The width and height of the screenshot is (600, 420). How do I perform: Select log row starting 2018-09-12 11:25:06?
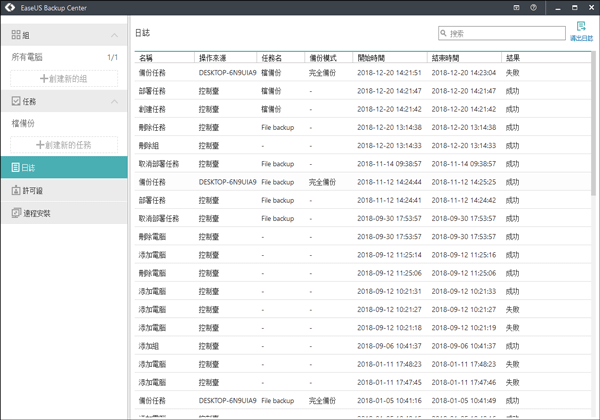(x=363, y=273)
